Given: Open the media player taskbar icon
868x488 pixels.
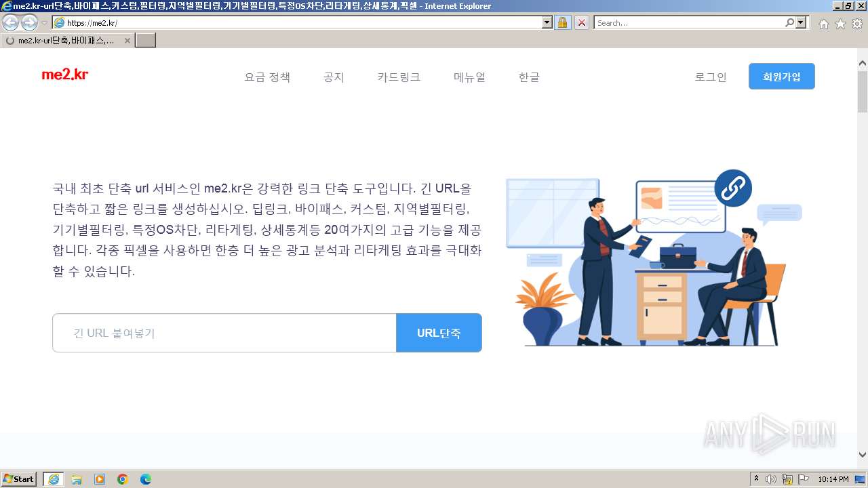Looking at the screenshot, I should click(x=100, y=479).
